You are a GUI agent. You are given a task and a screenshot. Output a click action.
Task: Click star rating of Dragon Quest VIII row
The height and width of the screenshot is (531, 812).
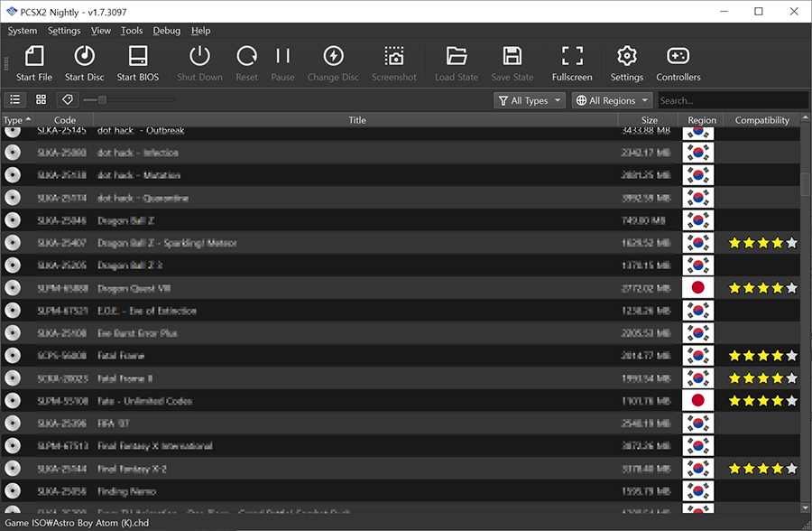tap(762, 288)
